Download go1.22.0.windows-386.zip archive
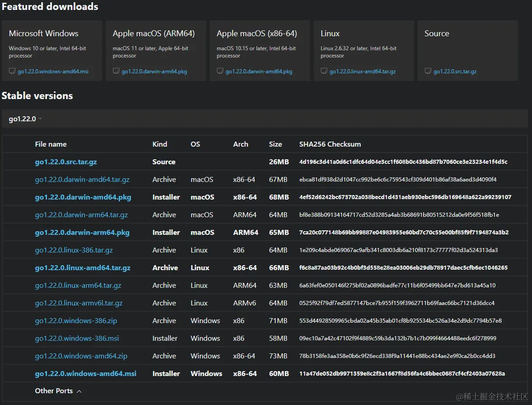Image resolution: width=532 pixels, height=405 pixels. pyautogui.click(x=76, y=321)
